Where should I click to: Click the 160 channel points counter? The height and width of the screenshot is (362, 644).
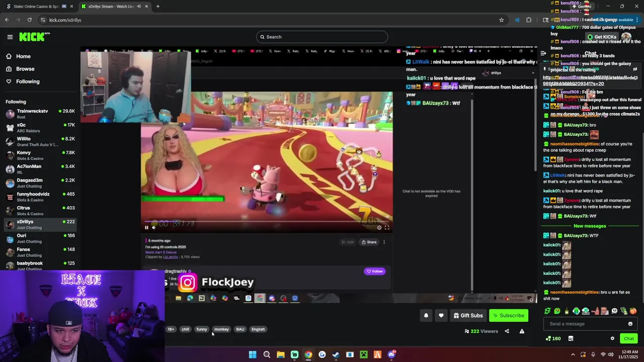click(553, 338)
